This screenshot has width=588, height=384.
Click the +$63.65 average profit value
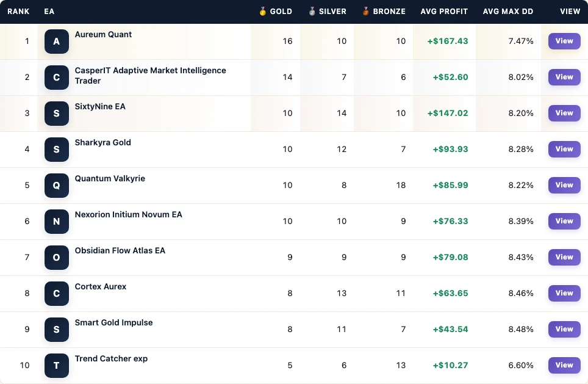tap(450, 294)
